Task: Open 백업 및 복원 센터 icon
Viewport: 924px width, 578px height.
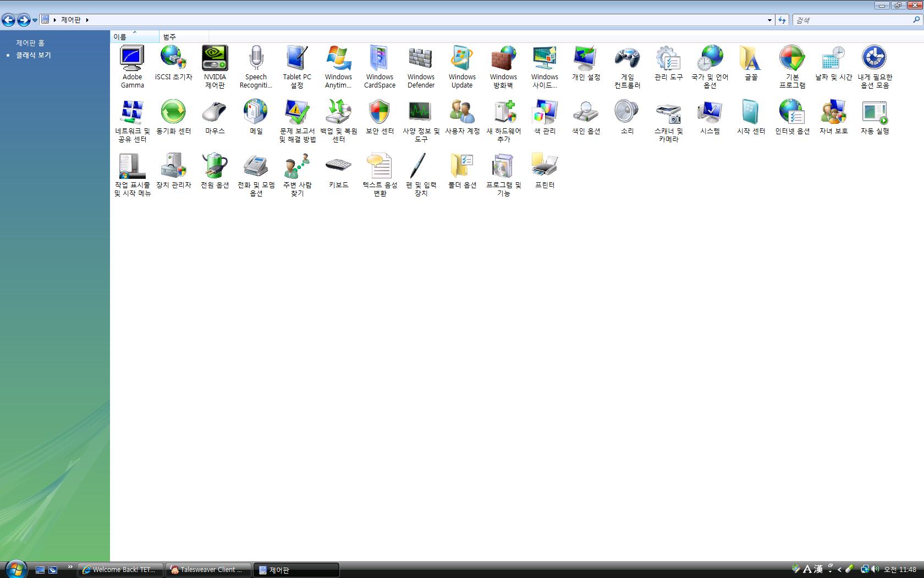Action: pos(338,112)
